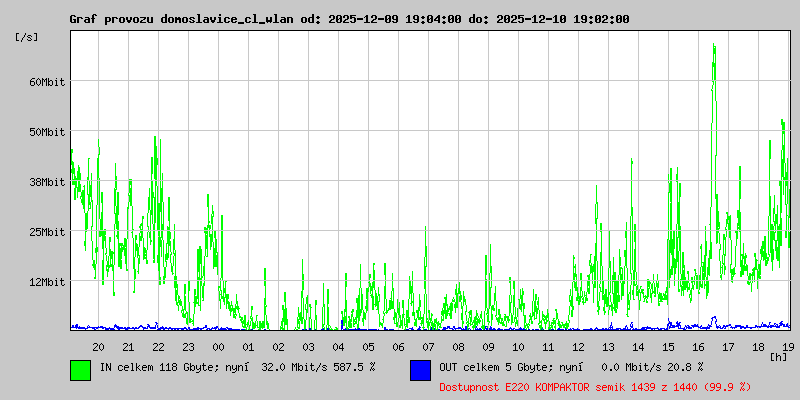
Task: Click the graph title 'Graf provozu domoslavice_cl_wlan'
Action: click(181, 19)
